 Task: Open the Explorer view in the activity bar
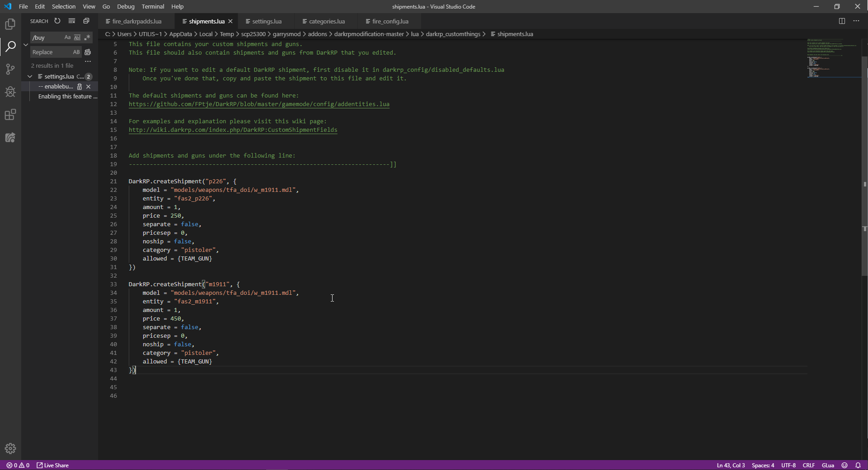(x=10, y=24)
